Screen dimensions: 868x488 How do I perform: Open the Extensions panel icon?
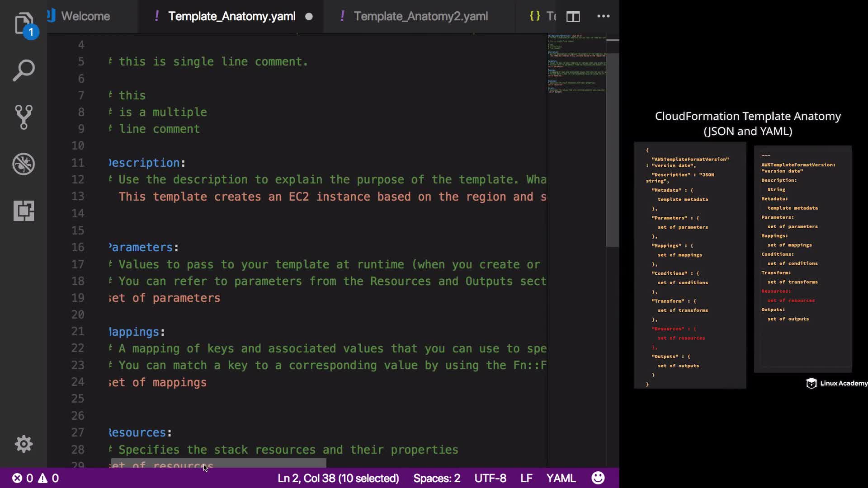point(24,211)
